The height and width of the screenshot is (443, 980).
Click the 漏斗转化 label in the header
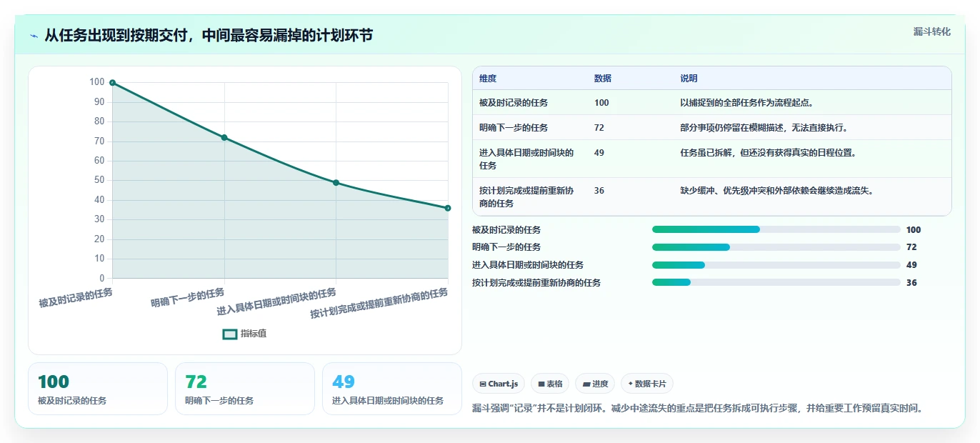[x=932, y=31]
